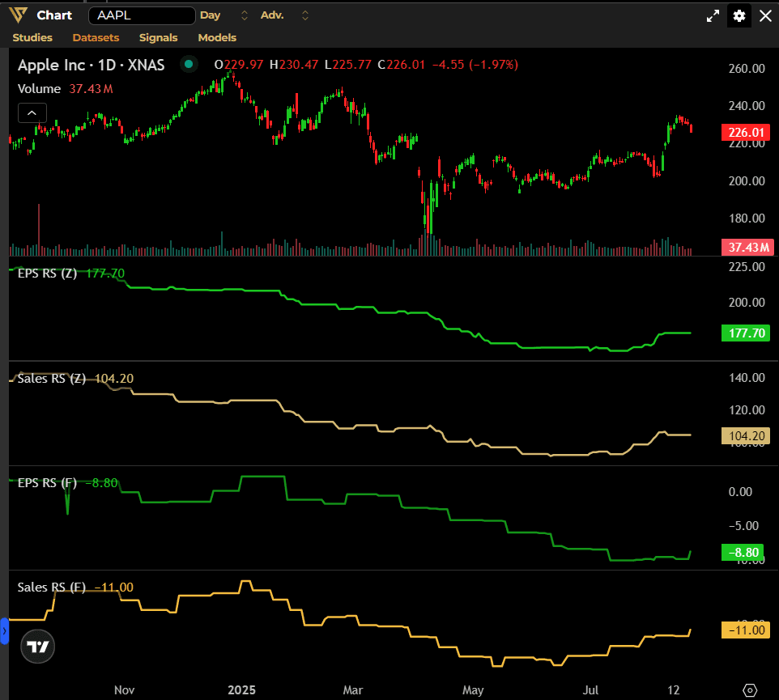
Task: Open the TradingView logo badge
Action: click(38, 647)
